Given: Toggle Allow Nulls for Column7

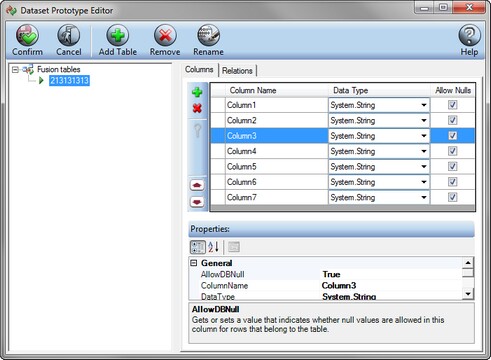Looking at the screenshot, I should click(x=452, y=197).
